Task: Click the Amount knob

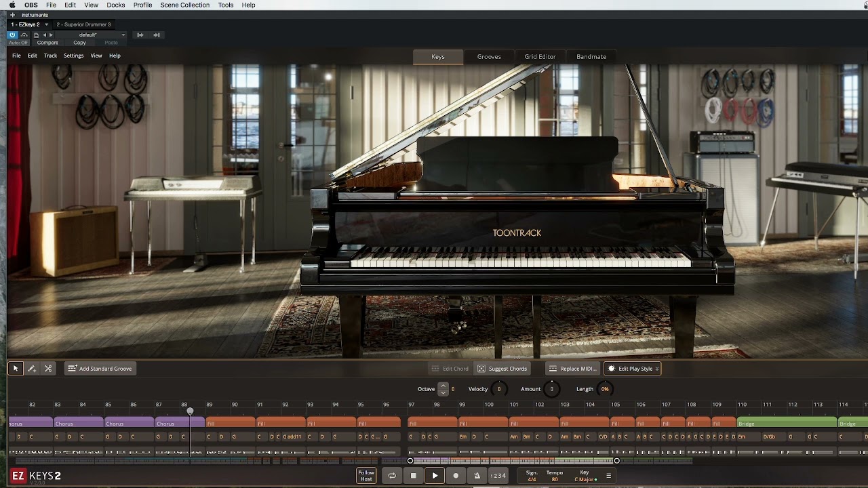Action: (551, 389)
